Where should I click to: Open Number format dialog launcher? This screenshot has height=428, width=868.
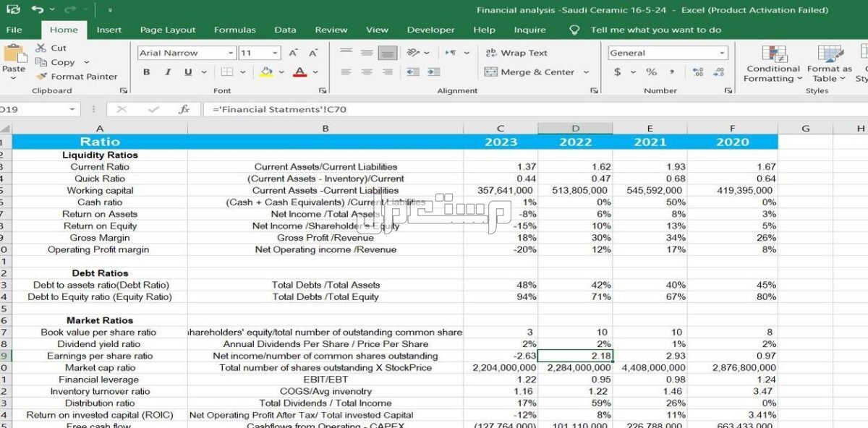coord(727,90)
